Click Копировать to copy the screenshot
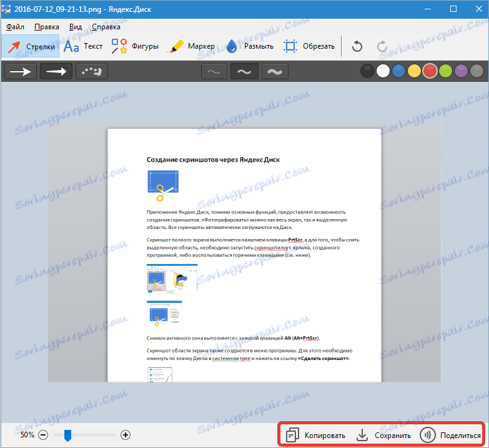The image size is (489, 448). pos(315,435)
